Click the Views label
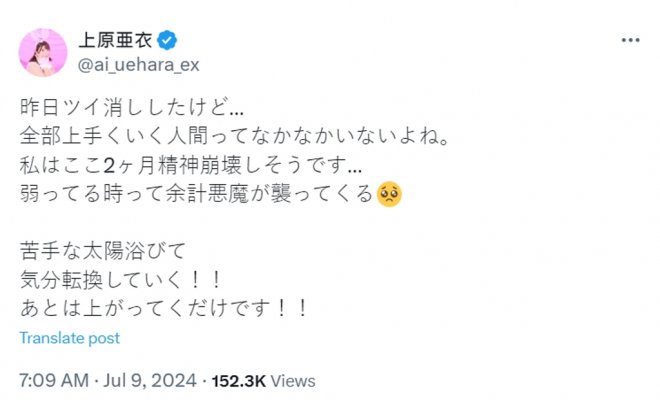660x408 pixels. coord(293,381)
